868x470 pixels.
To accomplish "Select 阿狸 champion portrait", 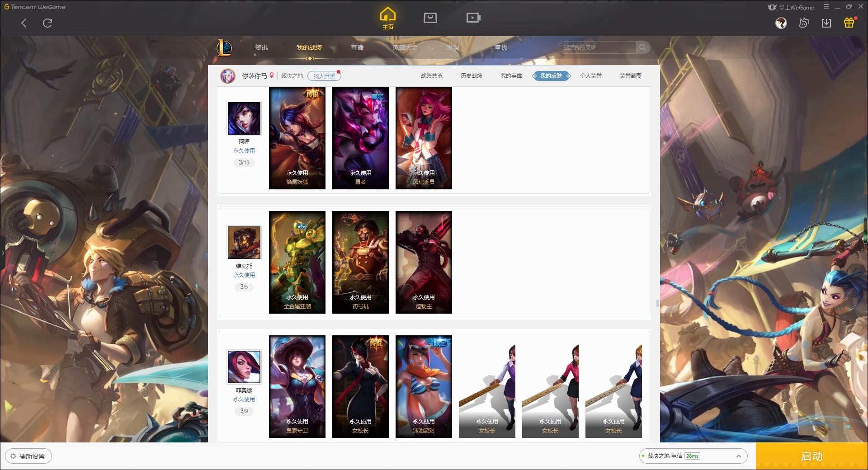I will pos(244,118).
